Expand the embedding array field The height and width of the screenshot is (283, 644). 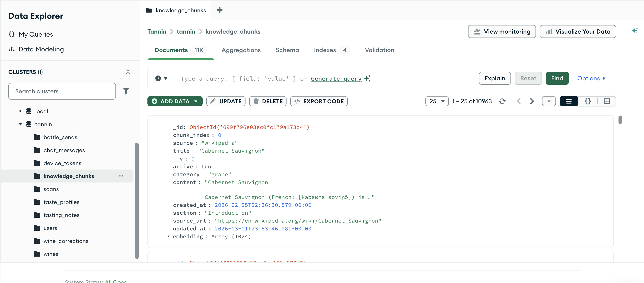pos(168,236)
